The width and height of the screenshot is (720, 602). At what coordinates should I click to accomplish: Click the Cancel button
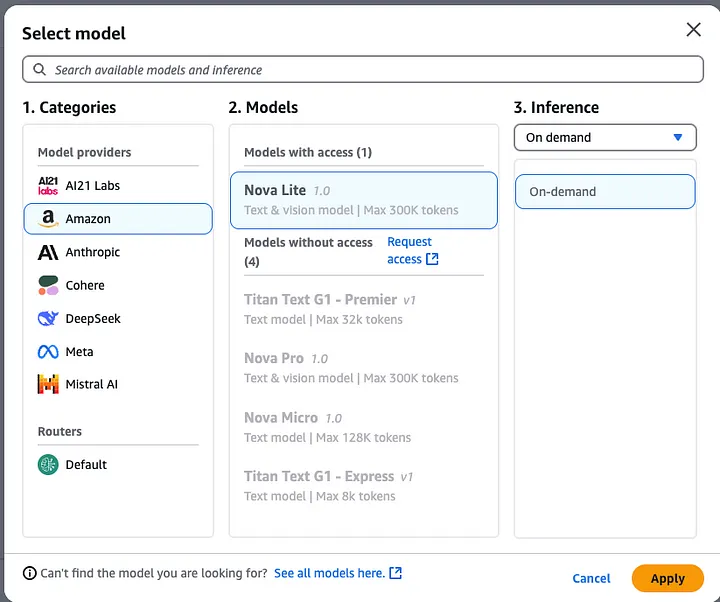pos(591,578)
